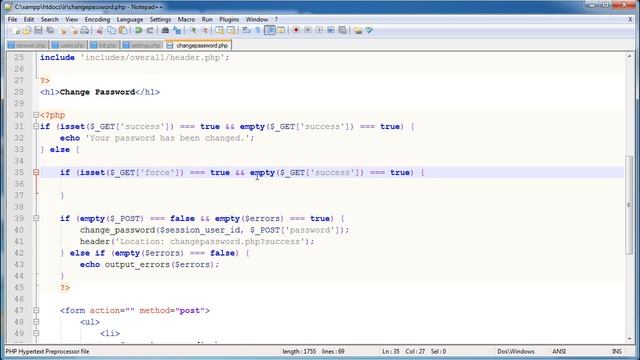640x360 pixels.
Task: Undo with the green arrow icon
Action: click(138, 30)
